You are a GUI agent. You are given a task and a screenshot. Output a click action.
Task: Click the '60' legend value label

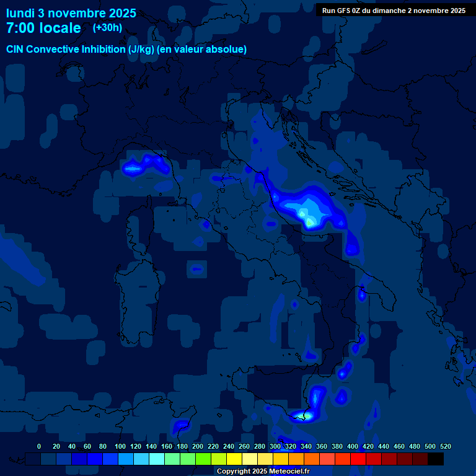pyautogui.click(x=87, y=446)
